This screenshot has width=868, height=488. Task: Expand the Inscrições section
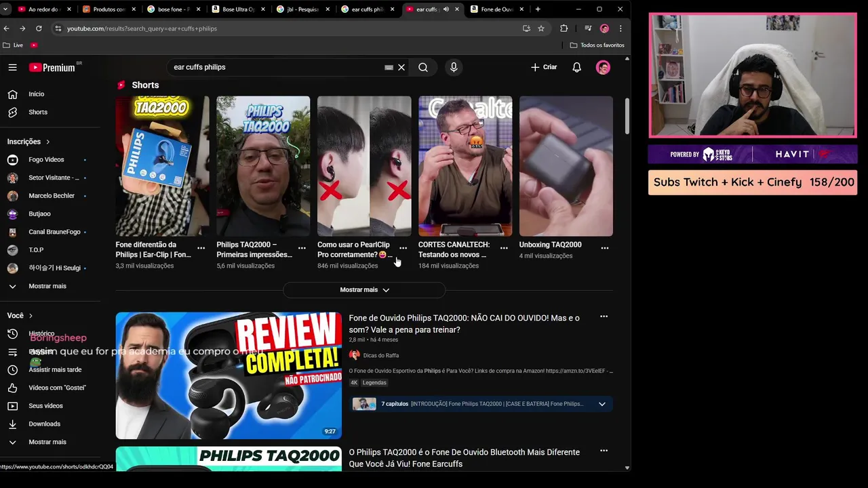[x=28, y=142]
